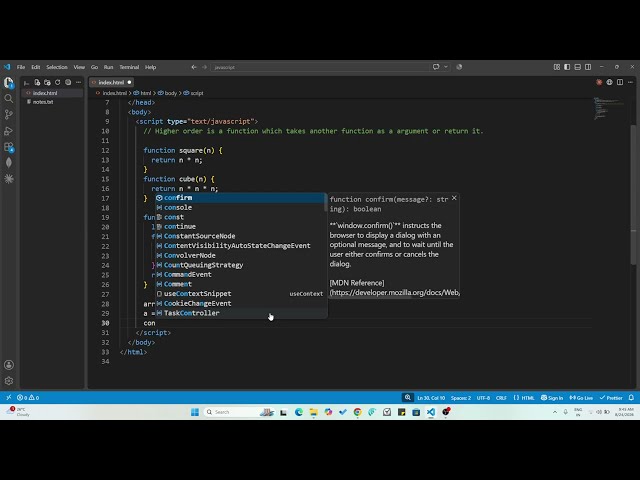
Task: Open the body breadcrumb dropdown
Action: (167, 93)
